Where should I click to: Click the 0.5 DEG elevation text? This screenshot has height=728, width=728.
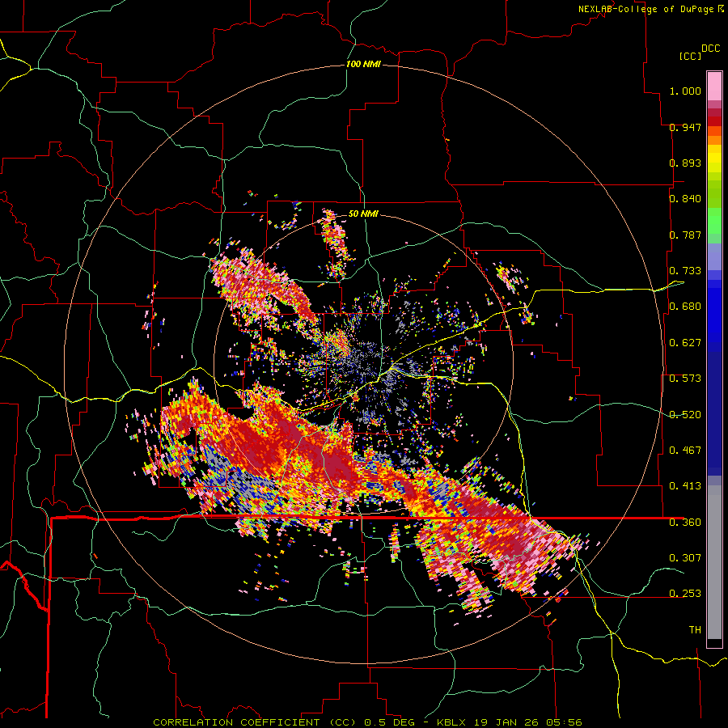[x=389, y=722]
